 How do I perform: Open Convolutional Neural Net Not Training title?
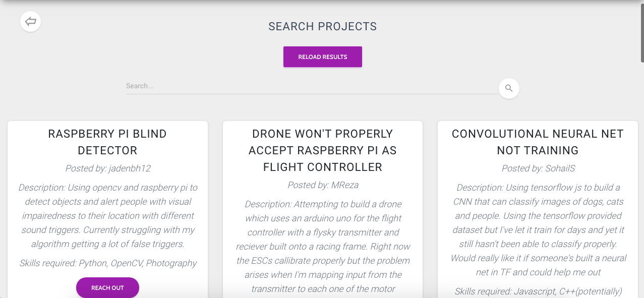[x=538, y=142]
